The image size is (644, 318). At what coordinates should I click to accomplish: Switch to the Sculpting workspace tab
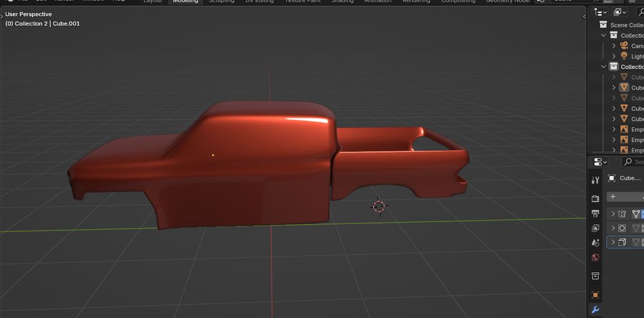[222, 1]
